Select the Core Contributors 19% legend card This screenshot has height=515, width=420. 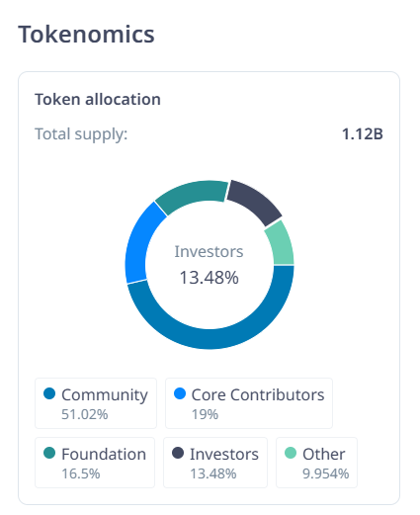coord(249,403)
